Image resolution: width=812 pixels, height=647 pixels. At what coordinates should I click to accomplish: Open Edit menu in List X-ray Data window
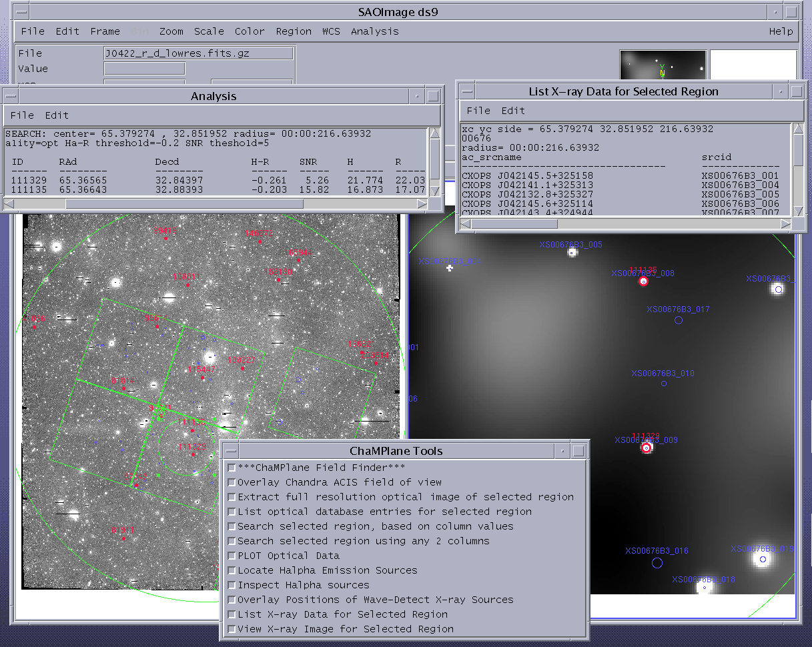tap(513, 111)
